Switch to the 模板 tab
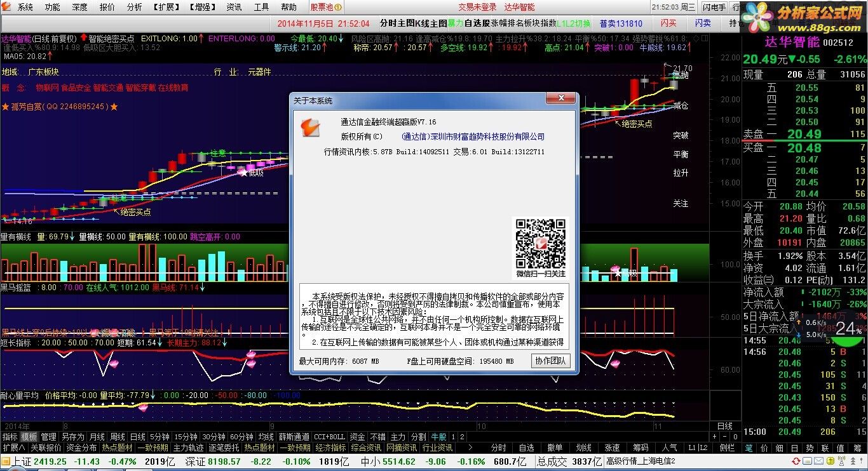The height and width of the screenshot is (471, 868). (x=29, y=437)
